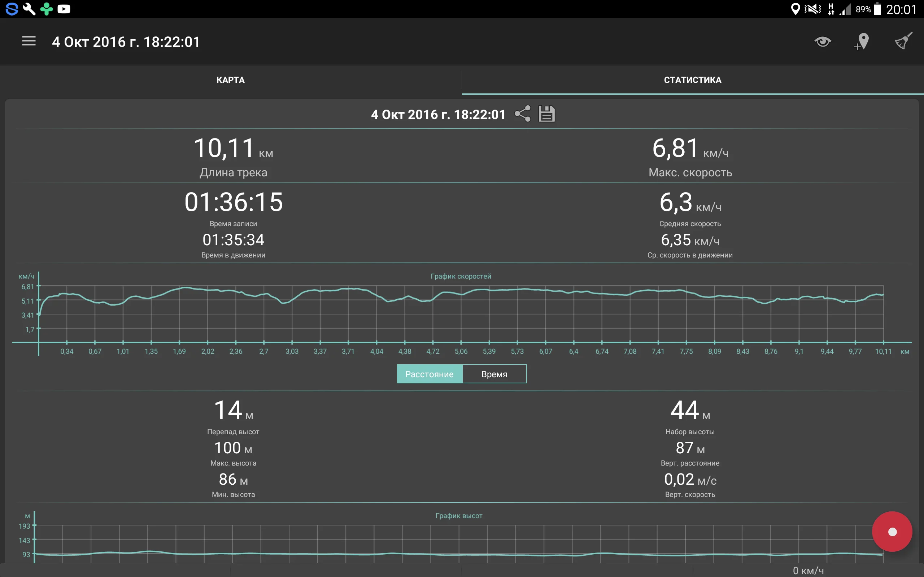Tap battery indicator in status bar

click(877, 9)
